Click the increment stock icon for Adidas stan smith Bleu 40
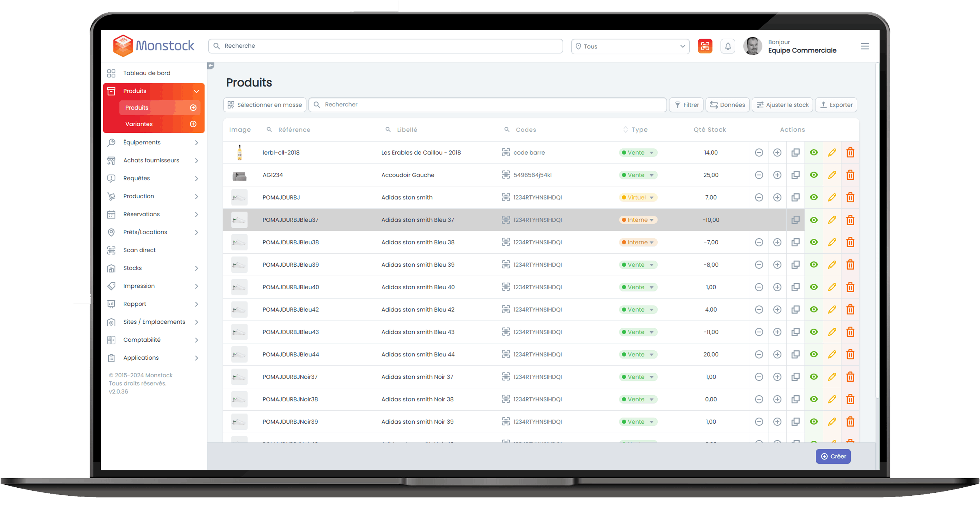This screenshot has height=515, width=980. (x=777, y=287)
